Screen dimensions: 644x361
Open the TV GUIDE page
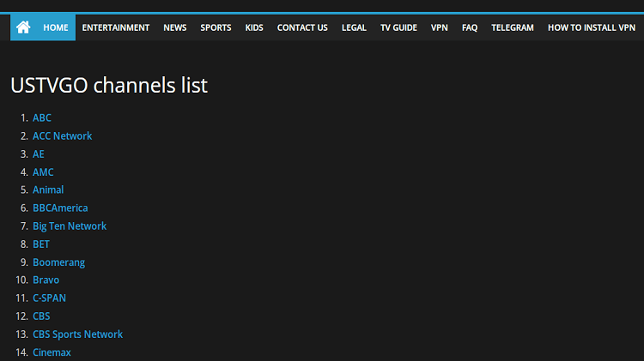pos(398,27)
